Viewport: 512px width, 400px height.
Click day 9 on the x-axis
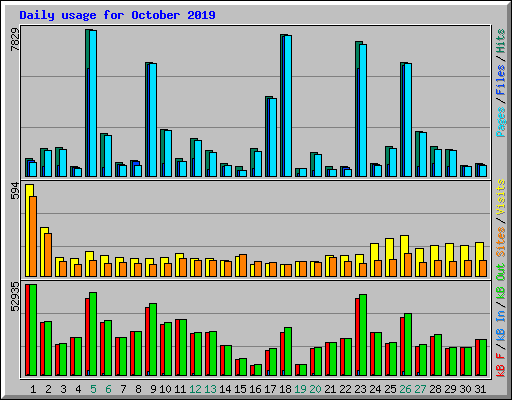point(153,389)
